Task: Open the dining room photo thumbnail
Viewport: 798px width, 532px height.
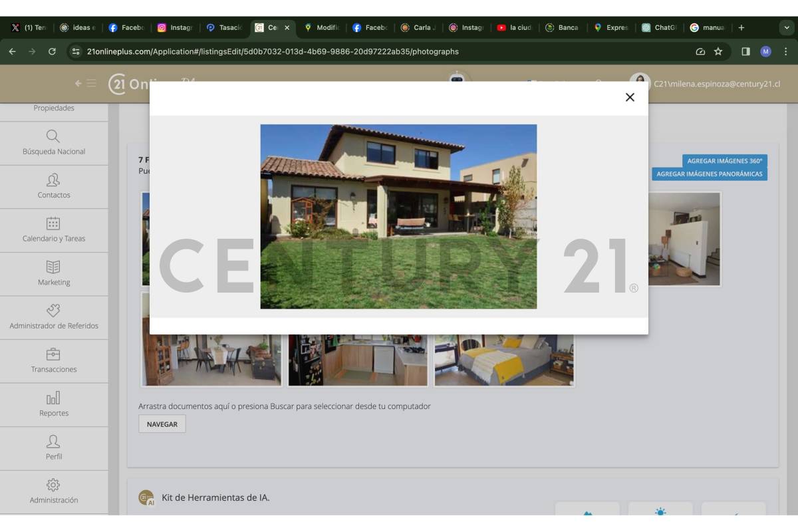Action: pos(211,359)
